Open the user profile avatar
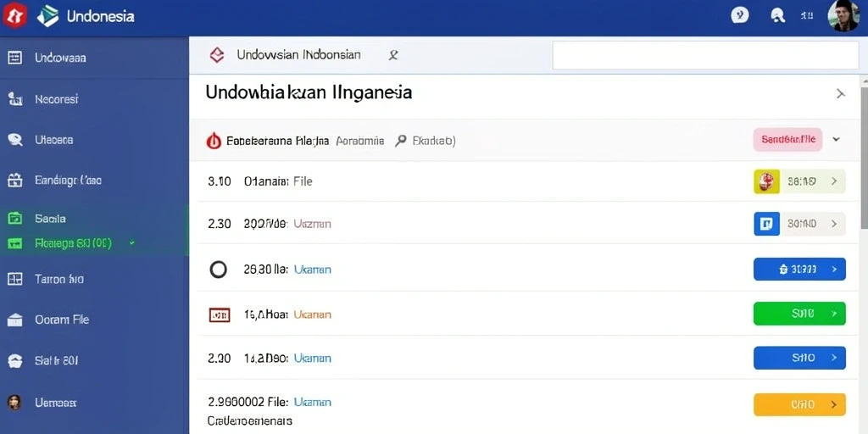Image resolution: width=868 pixels, height=434 pixels. 843,15
